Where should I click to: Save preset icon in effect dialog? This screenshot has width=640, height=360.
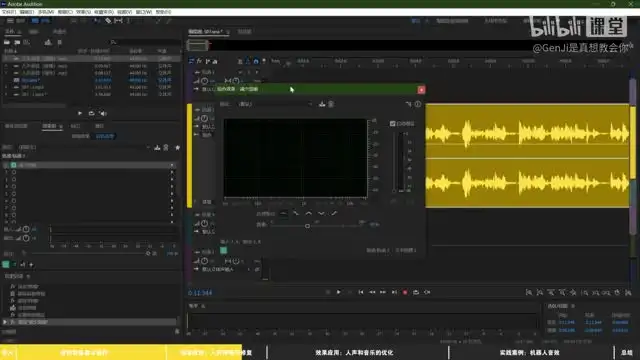(322, 104)
